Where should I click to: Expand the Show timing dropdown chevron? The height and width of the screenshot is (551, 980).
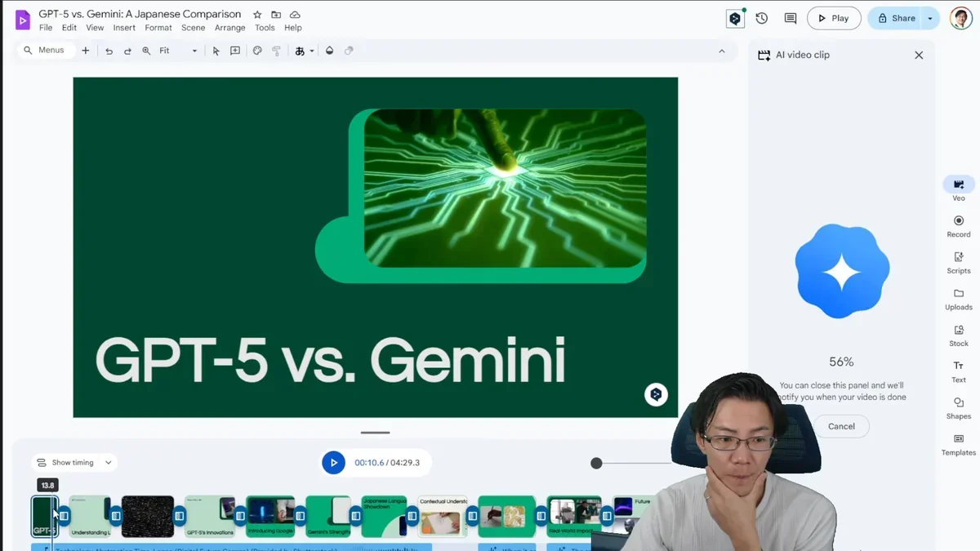tap(108, 463)
